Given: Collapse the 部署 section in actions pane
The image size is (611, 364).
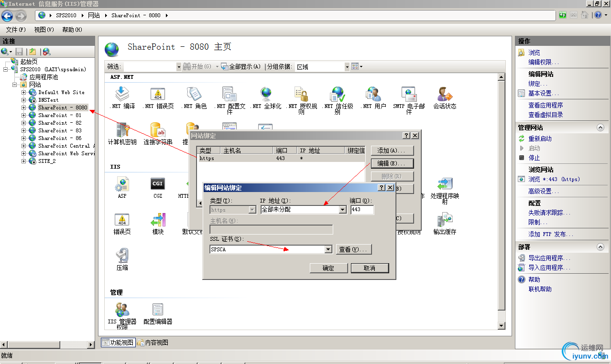Looking at the screenshot, I should click(x=600, y=247).
